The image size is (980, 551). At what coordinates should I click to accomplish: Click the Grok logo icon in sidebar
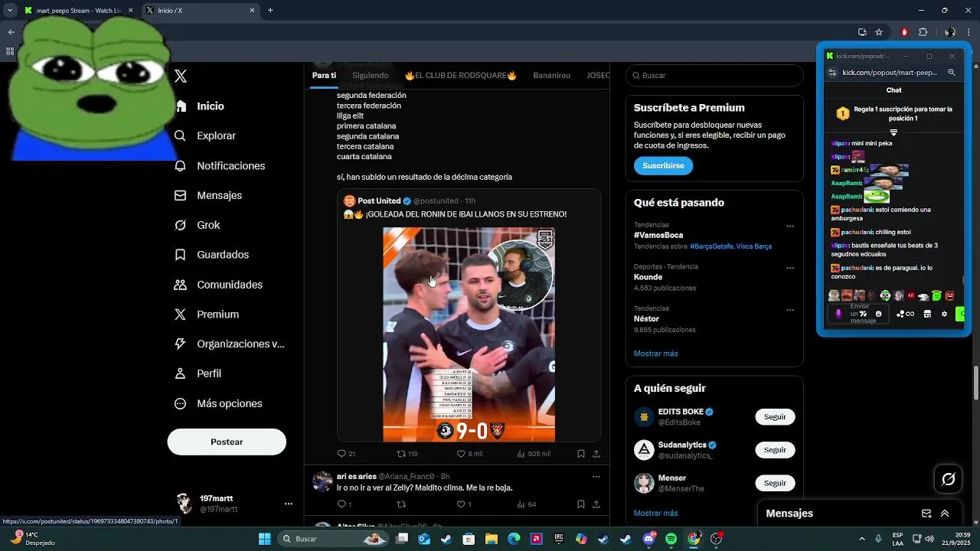pos(181,225)
